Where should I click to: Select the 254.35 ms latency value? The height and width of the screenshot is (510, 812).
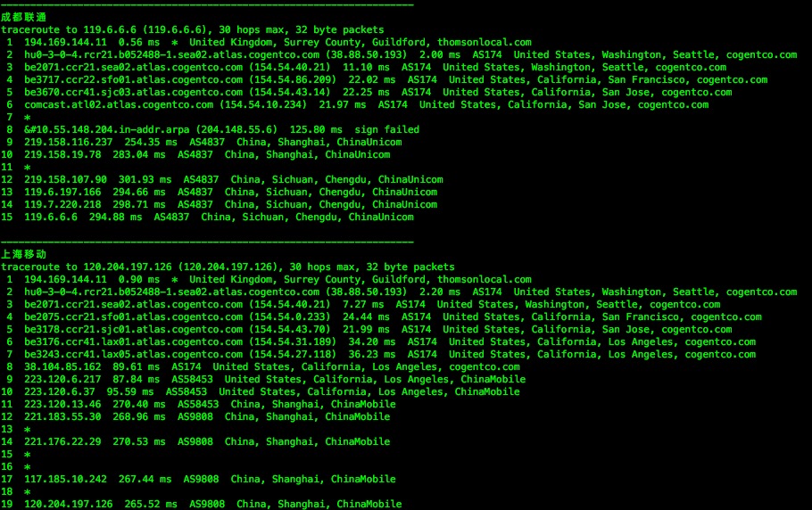coord(151,142)
